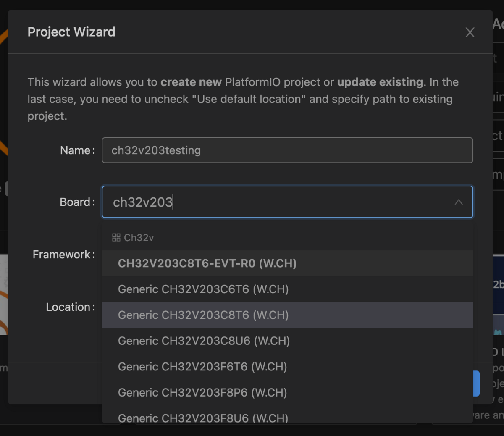504x436 pixels.
Task: Select Generic CH32V203F8P6 (W.CH) board
Action: (x=287, y=393)
